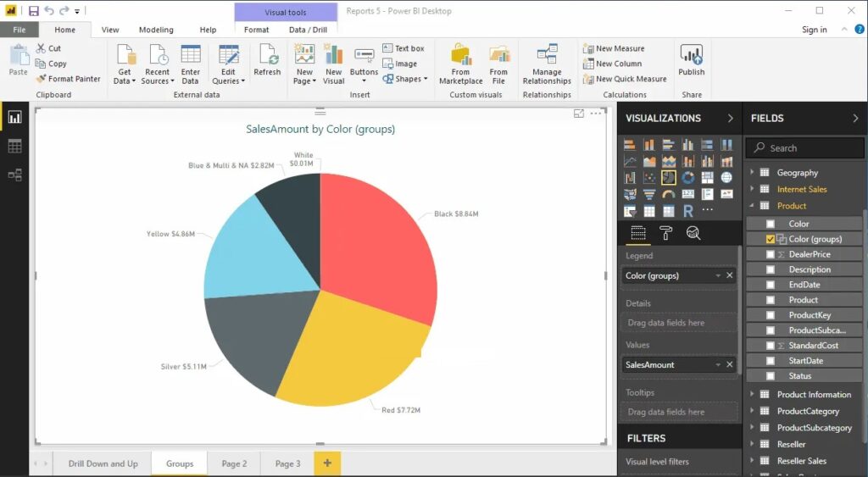The height and width of the screenshot is (477, 868).
Task: Check the Color field checkbox
Action: (x=771, y=225)
